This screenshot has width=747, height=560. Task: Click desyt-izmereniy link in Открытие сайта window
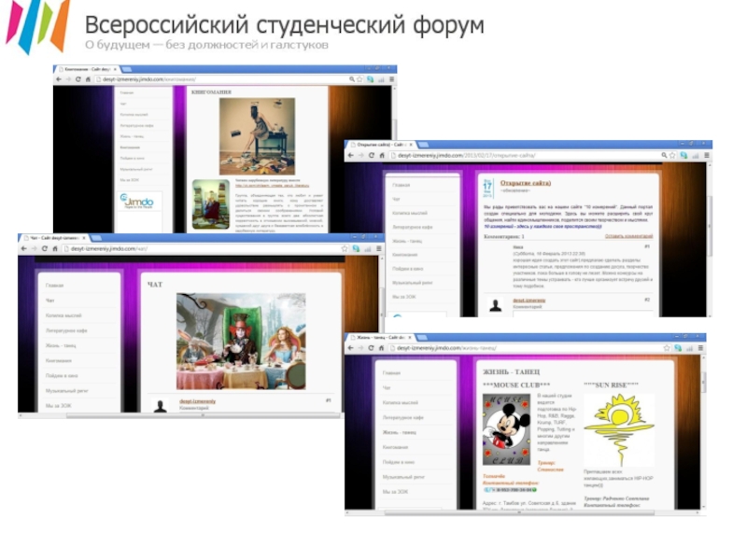click(x=529, y=301)
